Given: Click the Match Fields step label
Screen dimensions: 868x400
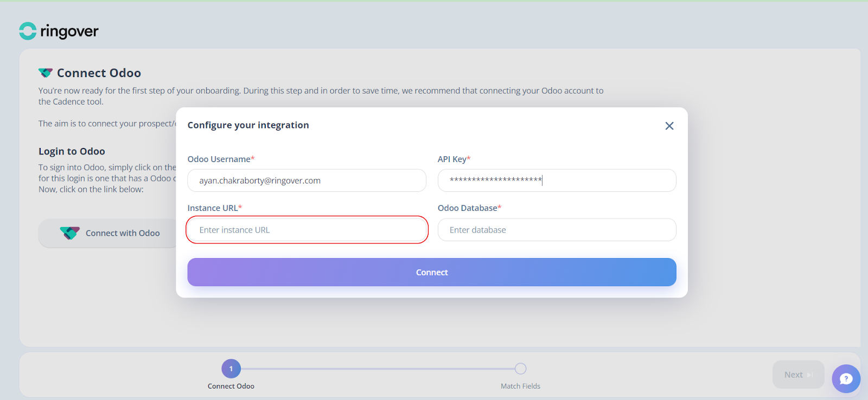Looking at the screenshot, I should click(x=520, y=386).
